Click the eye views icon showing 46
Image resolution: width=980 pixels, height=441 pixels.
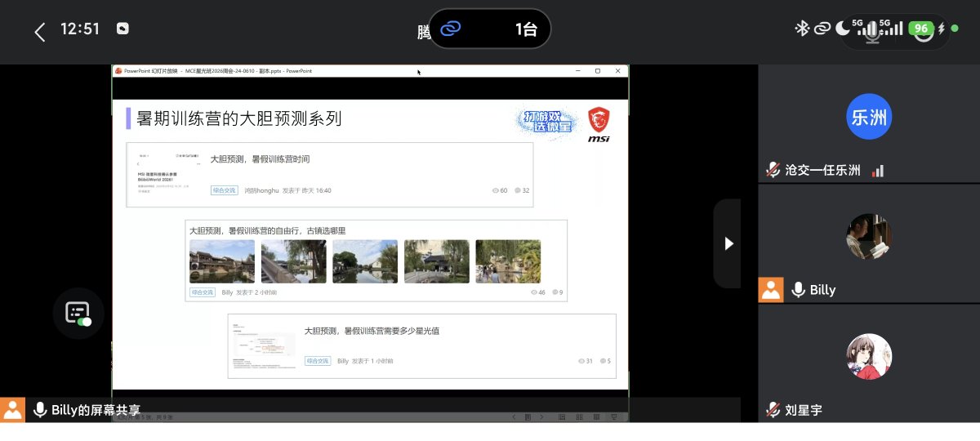click(x=534, y=292)
